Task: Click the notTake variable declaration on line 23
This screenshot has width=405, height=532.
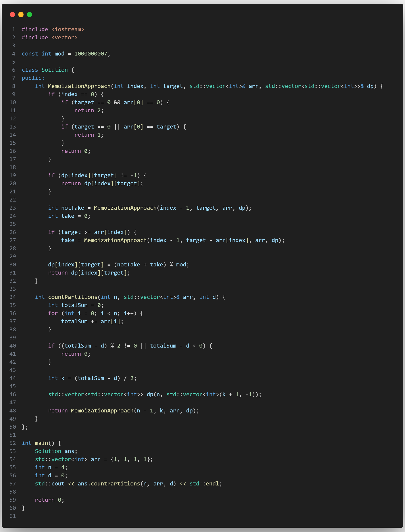Action: coord(73,208)
